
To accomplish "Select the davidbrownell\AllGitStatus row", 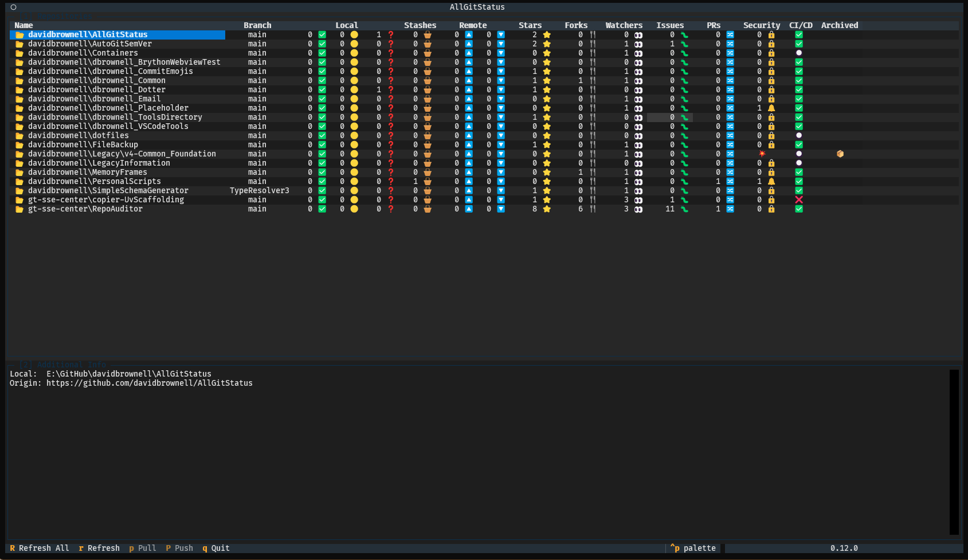I will pos(484,35).
